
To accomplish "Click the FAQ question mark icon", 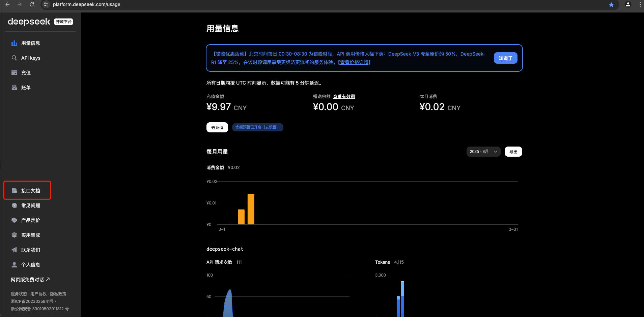I will [x=14, y=205].
